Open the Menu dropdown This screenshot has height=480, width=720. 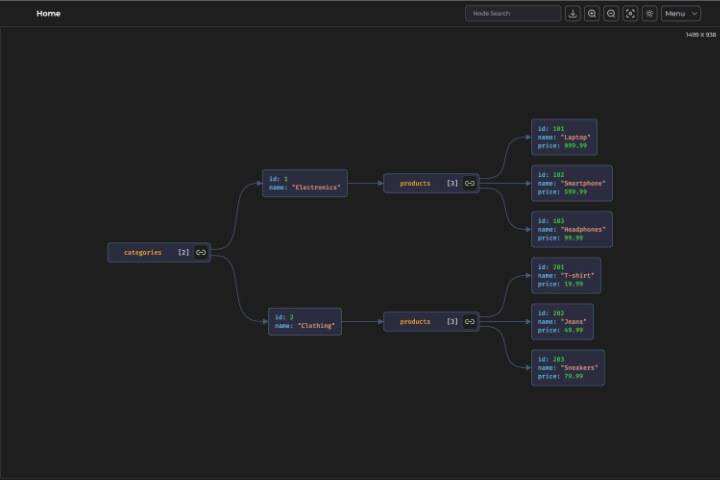pos(680,14)
